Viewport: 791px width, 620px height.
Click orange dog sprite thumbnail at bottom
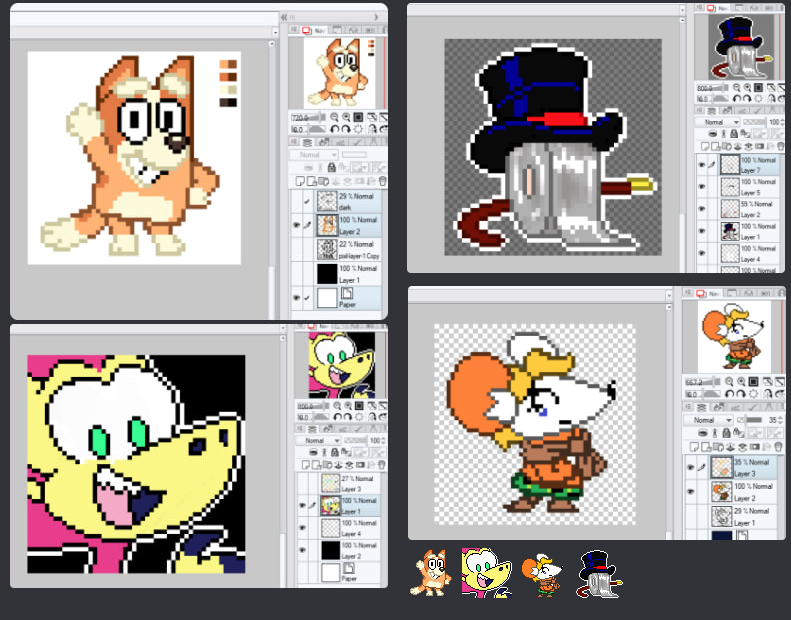pyautogui.click(x=431, y=573)
